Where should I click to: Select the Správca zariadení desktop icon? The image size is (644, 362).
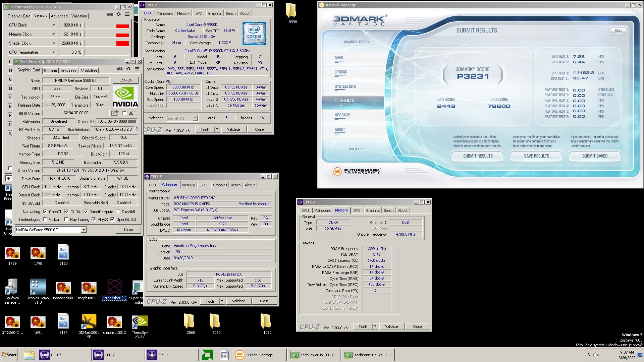point(12,291)
